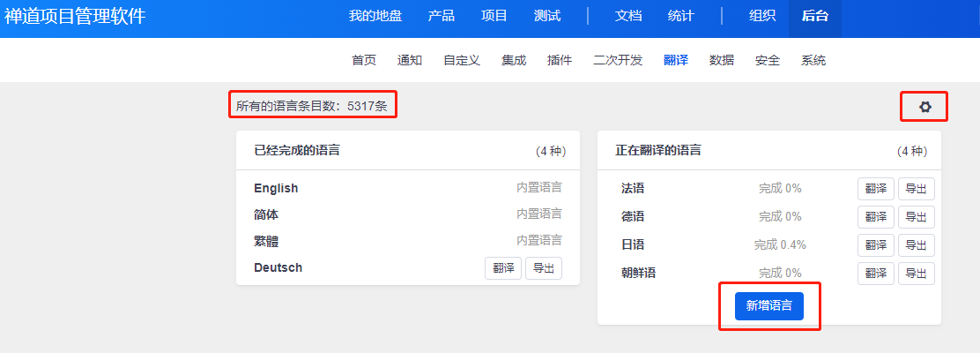Translate the 日语 language
This screenshot has width=980, height=353.
[x=876, y=244]
